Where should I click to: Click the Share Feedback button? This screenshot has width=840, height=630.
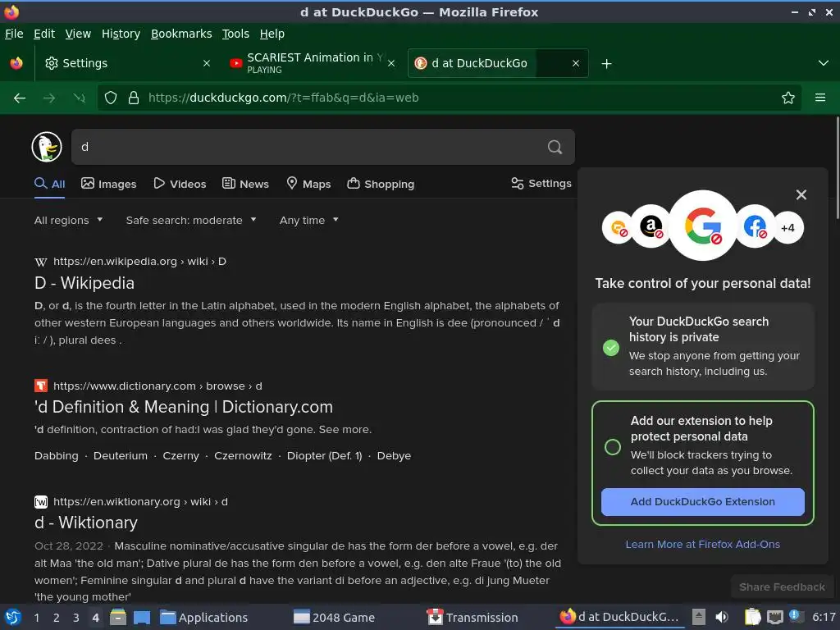[782, 587]
